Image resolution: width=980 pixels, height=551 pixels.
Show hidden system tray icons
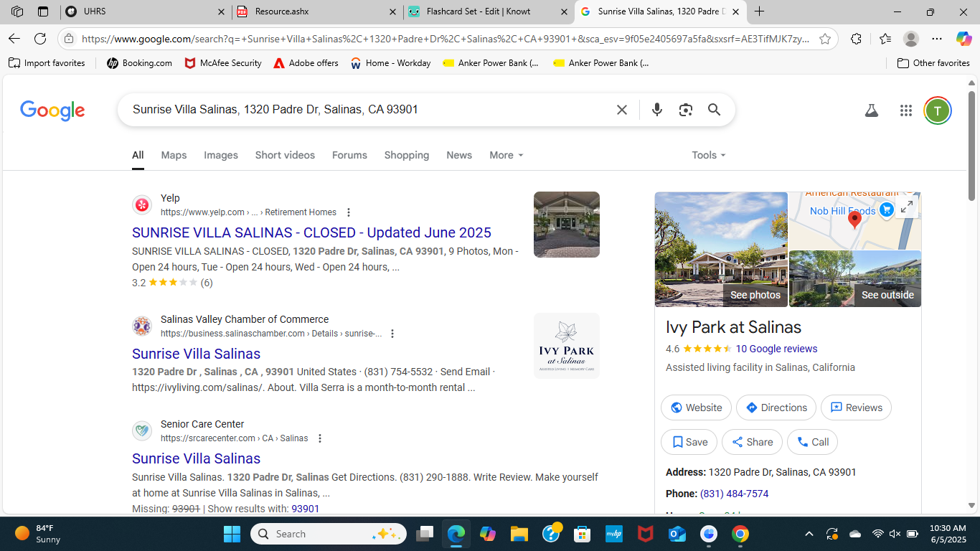(809, 534)
